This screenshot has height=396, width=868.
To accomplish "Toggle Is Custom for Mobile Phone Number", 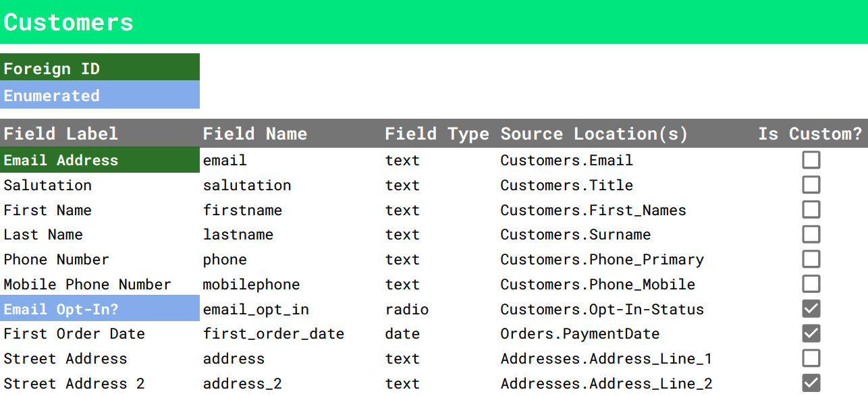I will click(811, 284).
